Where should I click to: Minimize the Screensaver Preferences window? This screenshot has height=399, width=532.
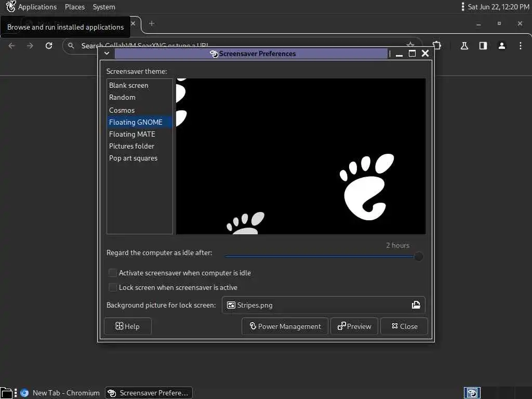tap(400, 54)
